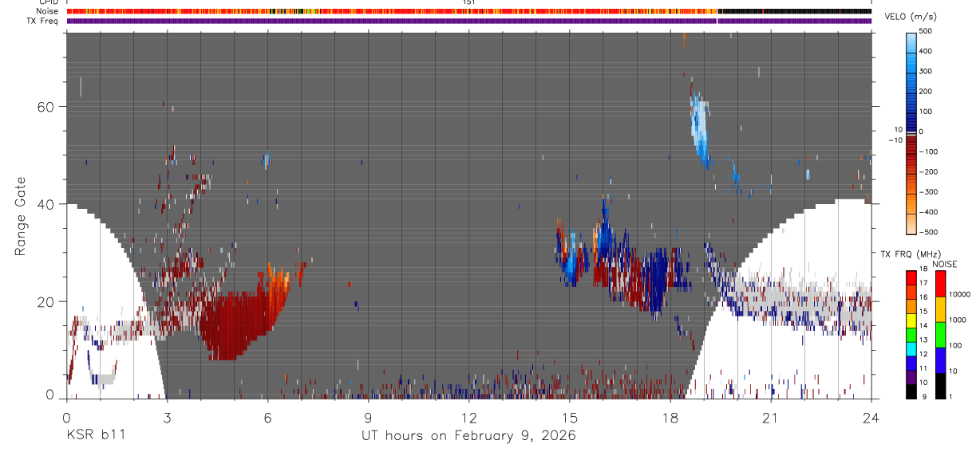Click the "18" tick on the UT hours axis
The image size is (980, 452).
(670, 418)
